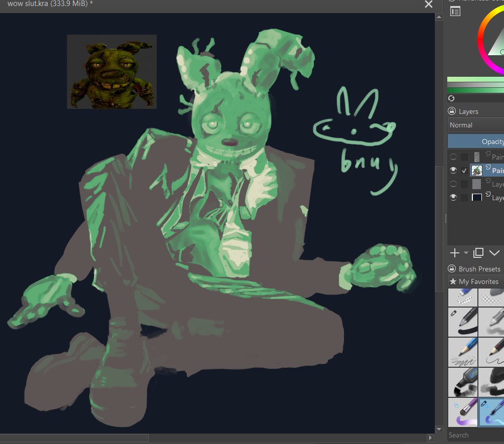The image size is (504, 444).
Task: Select the chisel marker brush preset
Action: pos(462,382)
